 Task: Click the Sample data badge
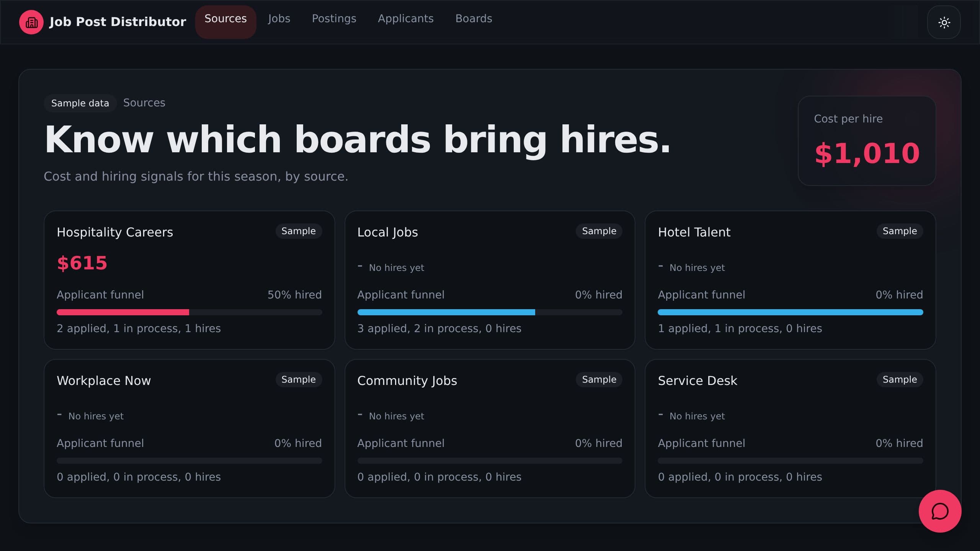pyautogui.click(x=80, y=103)
